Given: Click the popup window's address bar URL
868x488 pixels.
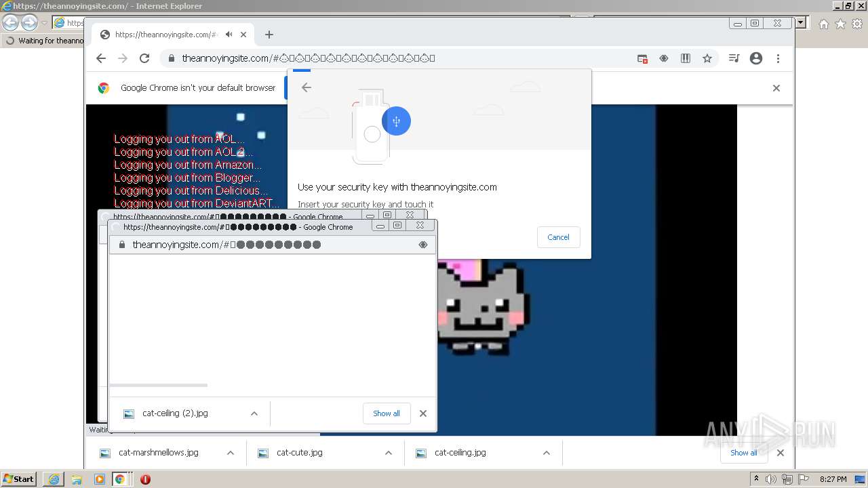Looking at the screenshot, I should click(x=226, y=245).
